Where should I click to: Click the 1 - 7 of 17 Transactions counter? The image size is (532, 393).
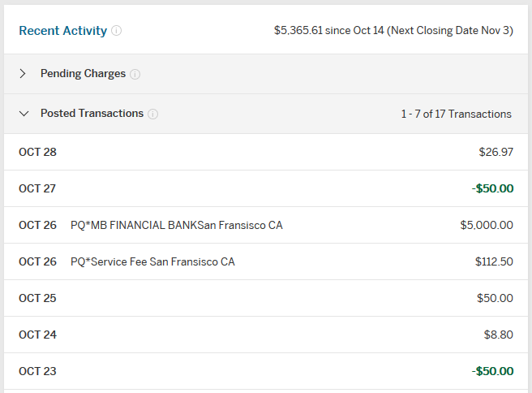point(456,114)
